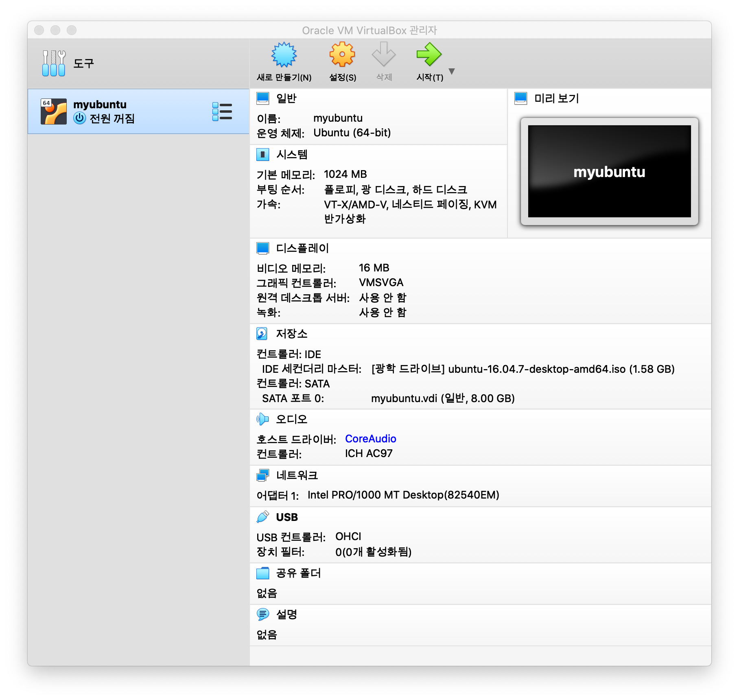
Task: Open 설정(S) gear icon
Action: 342,55
